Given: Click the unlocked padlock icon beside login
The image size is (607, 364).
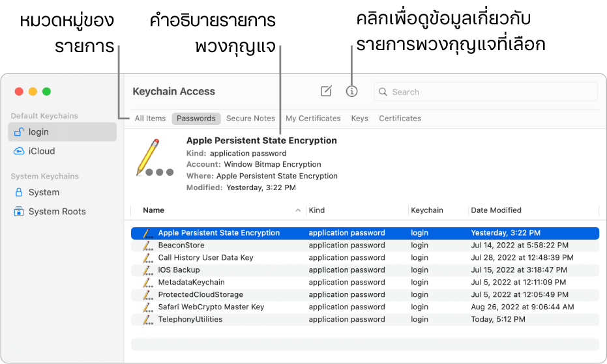Looking at the screenshot, I should 19,132.
